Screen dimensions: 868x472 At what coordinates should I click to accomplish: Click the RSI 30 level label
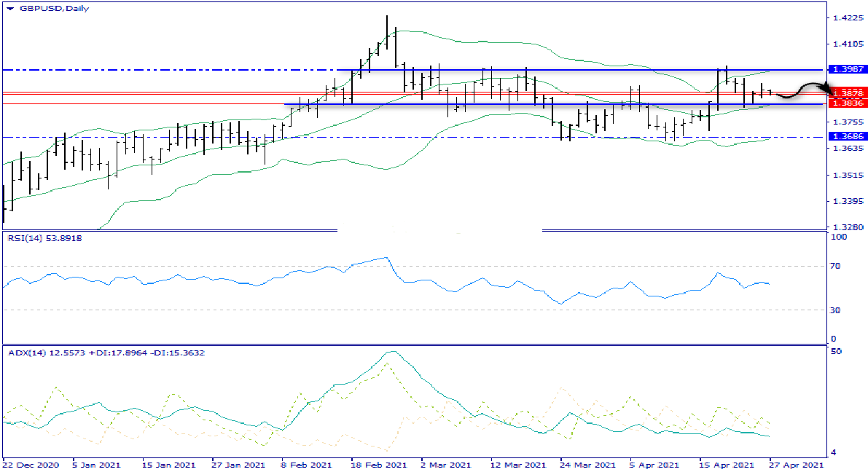tap(837, 310)
